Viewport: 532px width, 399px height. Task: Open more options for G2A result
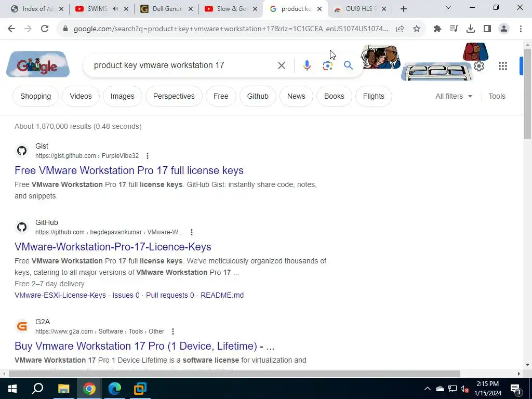(x=172, y=331)
